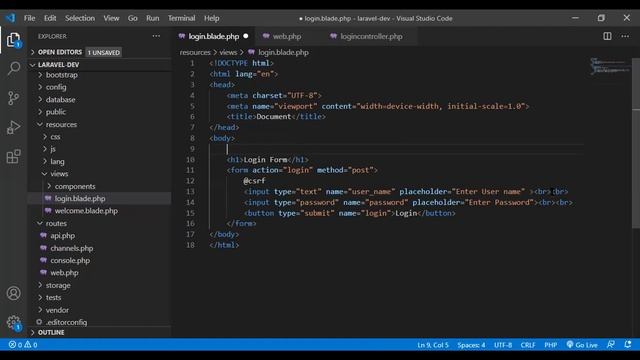Expand the public folder
Viewport: 640px width, 360px height.
pos(56,112)
